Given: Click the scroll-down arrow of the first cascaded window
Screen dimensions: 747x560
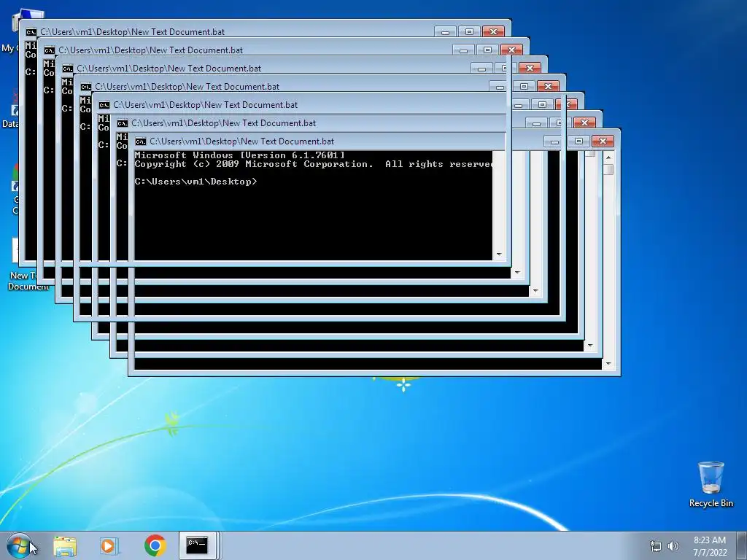Looking at the screenshot, I should [x=499, y=254].
